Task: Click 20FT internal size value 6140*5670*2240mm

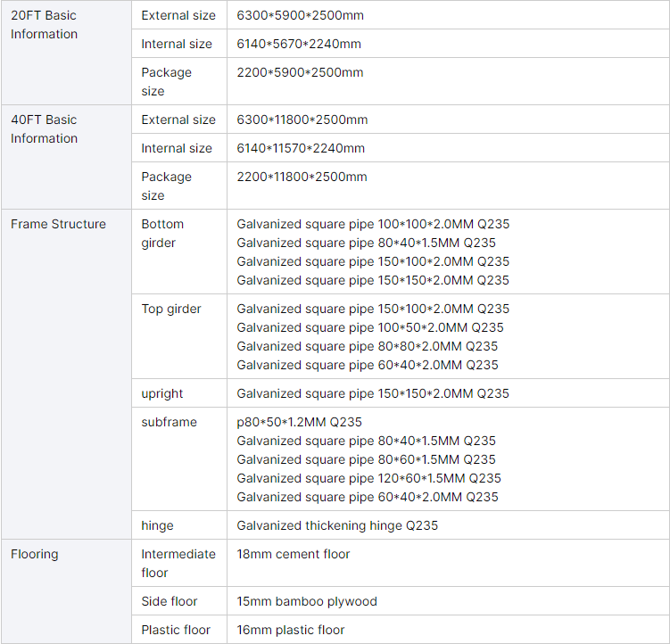Action: point(299,44)
